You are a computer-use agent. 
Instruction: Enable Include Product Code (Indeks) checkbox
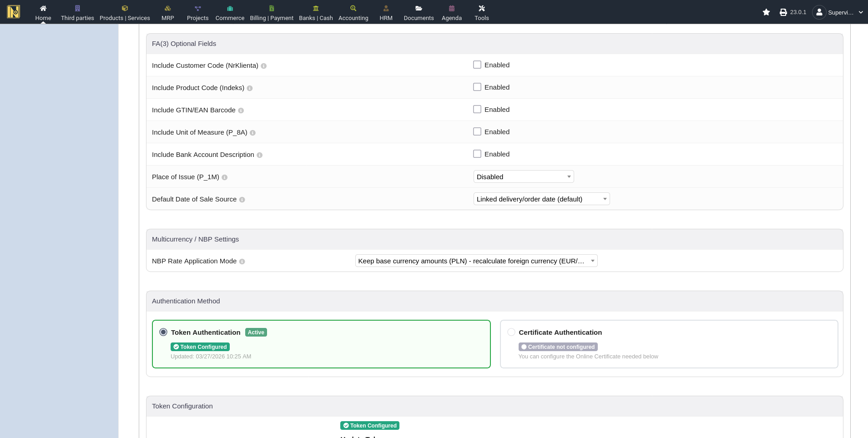point(477,87)
